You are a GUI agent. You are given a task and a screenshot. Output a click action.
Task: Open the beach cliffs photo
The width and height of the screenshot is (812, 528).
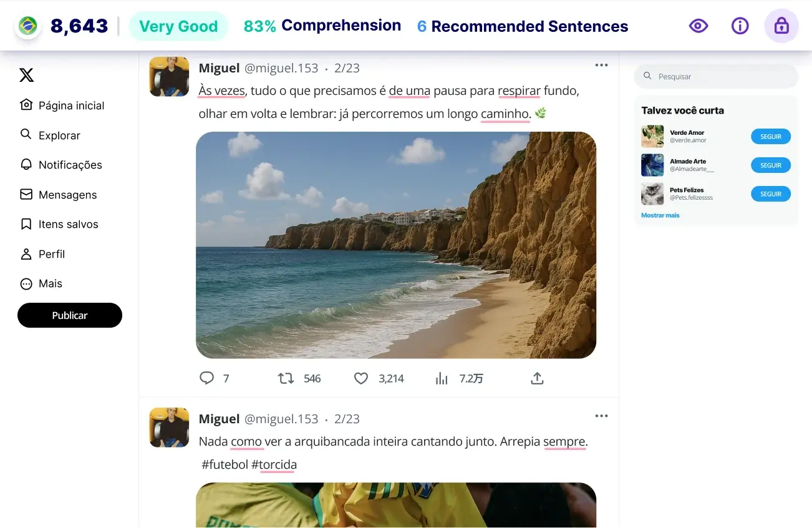point(396,245)
